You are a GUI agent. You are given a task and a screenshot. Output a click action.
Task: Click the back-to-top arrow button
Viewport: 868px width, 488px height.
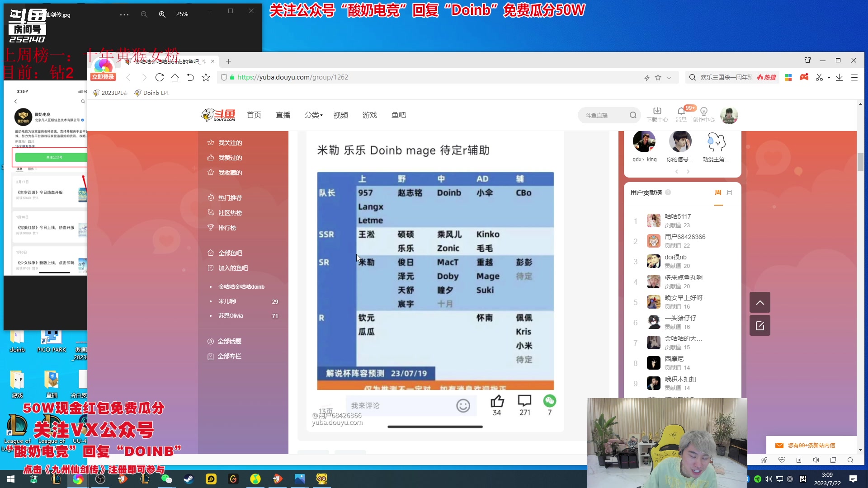click(x=760, y=302)
